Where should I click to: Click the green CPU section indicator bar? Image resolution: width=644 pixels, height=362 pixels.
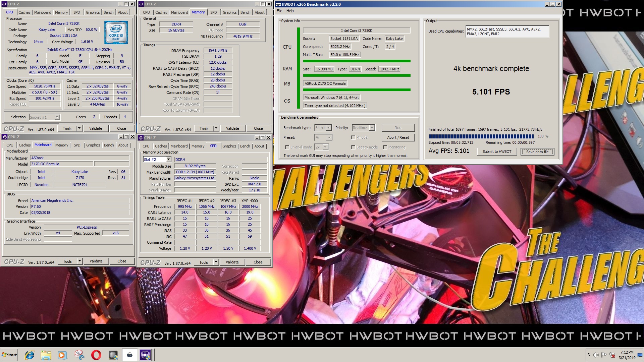click(x=357, y=61)
